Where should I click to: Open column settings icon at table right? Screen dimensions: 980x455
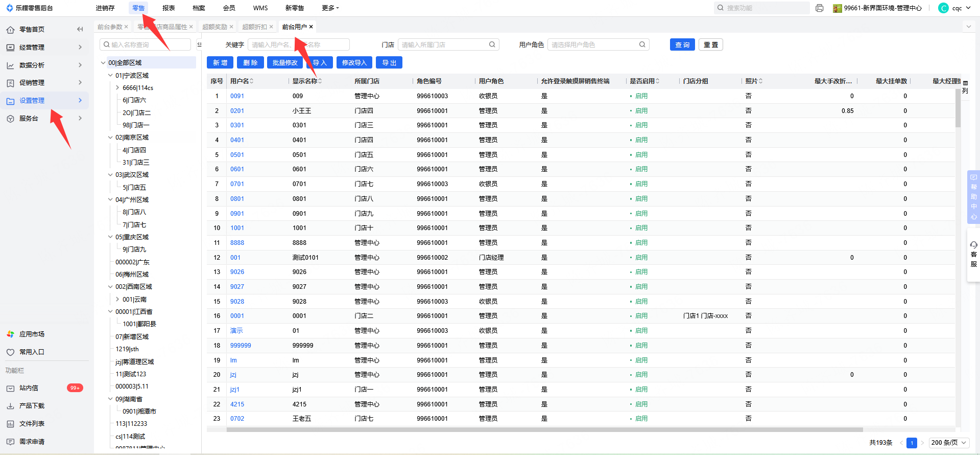pos(965,83)
